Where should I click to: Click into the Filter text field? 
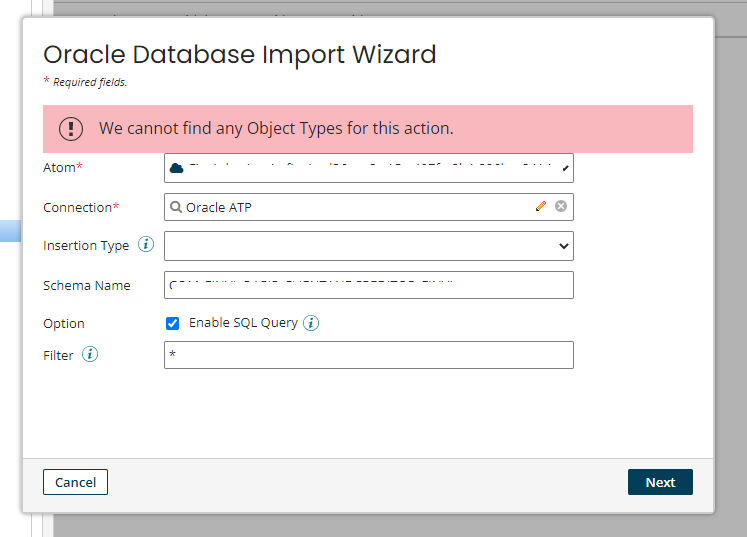[x=369, y=355]
